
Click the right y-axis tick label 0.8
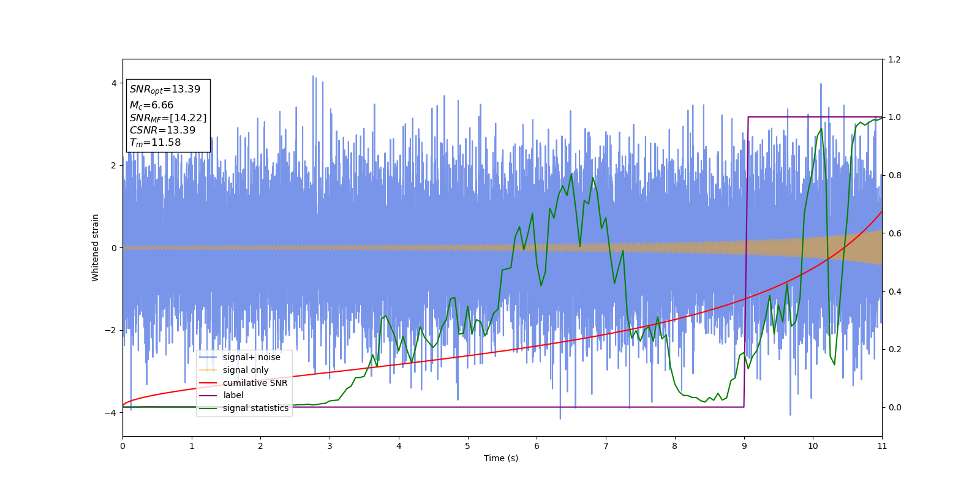(894, 175)
